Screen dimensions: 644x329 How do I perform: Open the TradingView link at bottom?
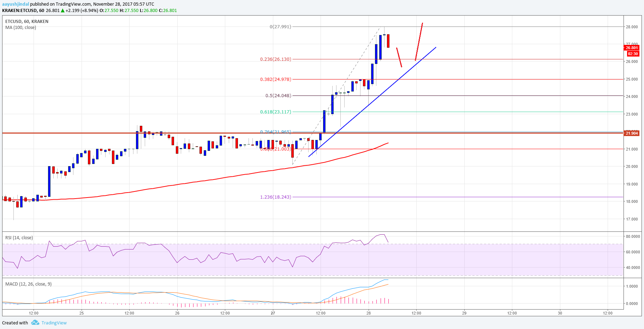coord(54,323)
